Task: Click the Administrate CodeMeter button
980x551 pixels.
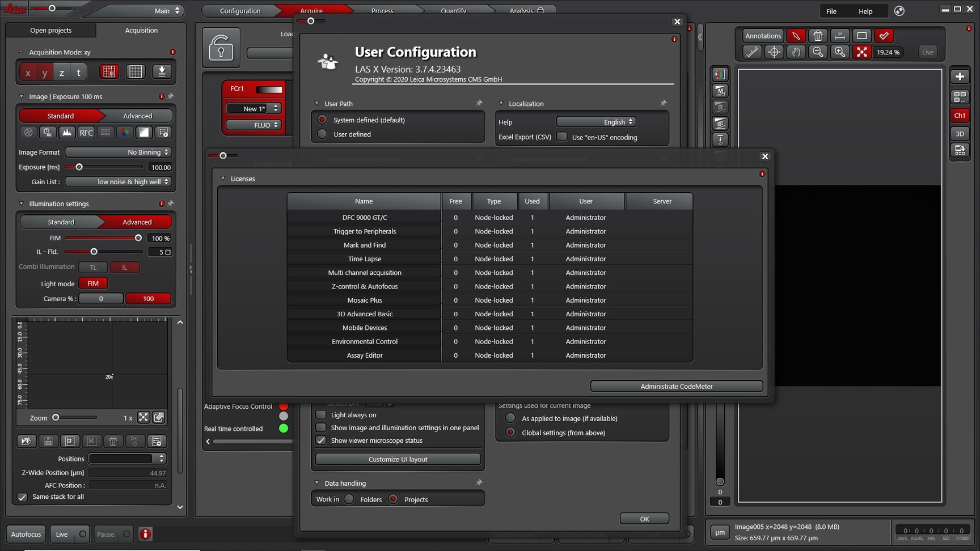Action: pyautogui.click(x=676, y=386)
